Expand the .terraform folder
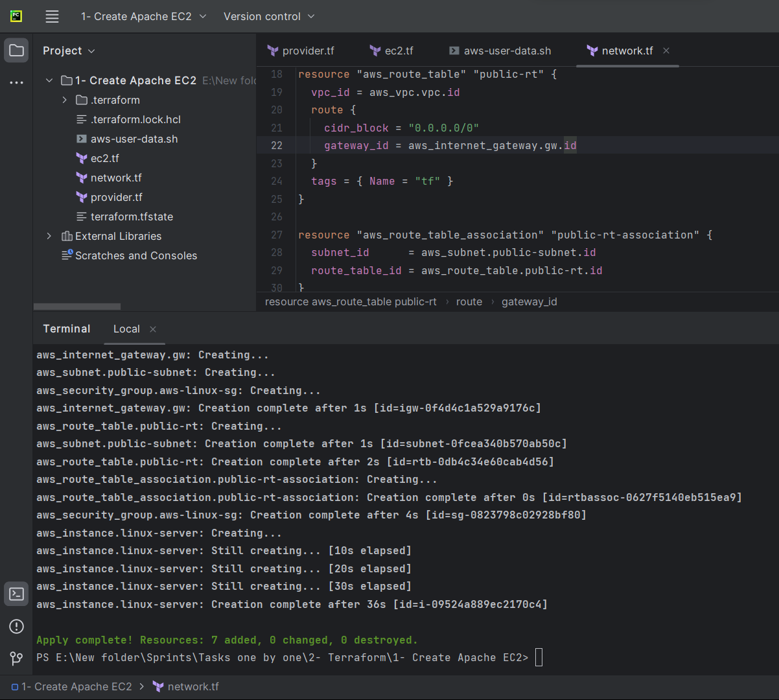This screenshot has width=779, height=700. click(x=63, y=100)
